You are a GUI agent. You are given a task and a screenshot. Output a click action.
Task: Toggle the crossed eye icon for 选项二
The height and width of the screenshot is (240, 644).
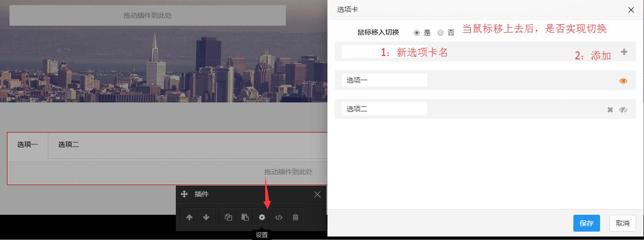623,110
